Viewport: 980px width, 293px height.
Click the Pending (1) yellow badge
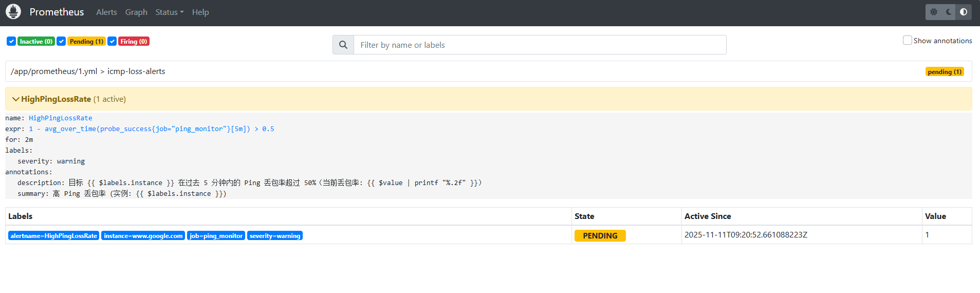point(86,41)
